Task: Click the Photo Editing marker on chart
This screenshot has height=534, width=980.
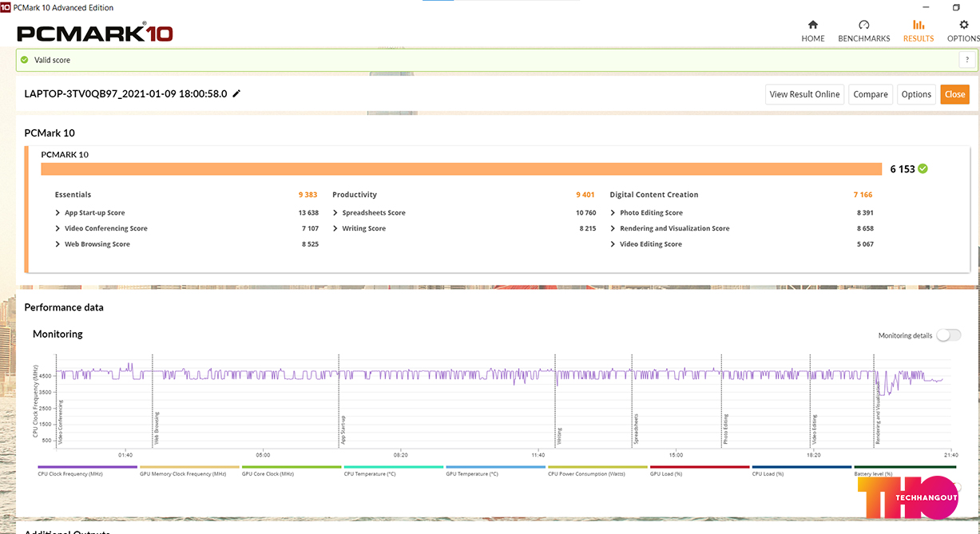Action: pyautogui.click(x=725, y=429)
